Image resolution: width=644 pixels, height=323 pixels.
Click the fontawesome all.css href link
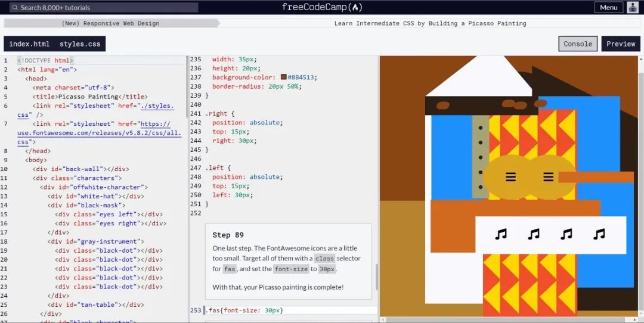click(x=99, y=133)
